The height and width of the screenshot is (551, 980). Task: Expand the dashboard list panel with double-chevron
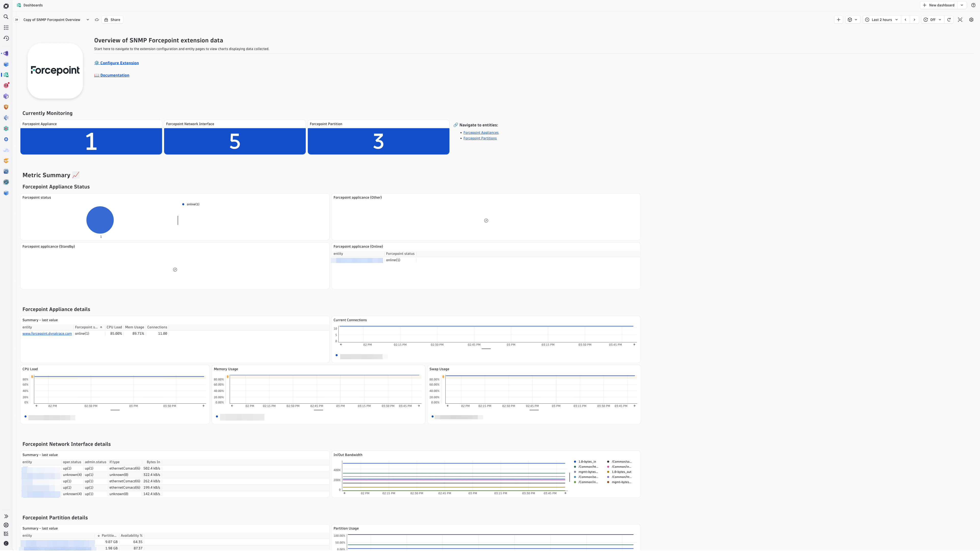17,20
